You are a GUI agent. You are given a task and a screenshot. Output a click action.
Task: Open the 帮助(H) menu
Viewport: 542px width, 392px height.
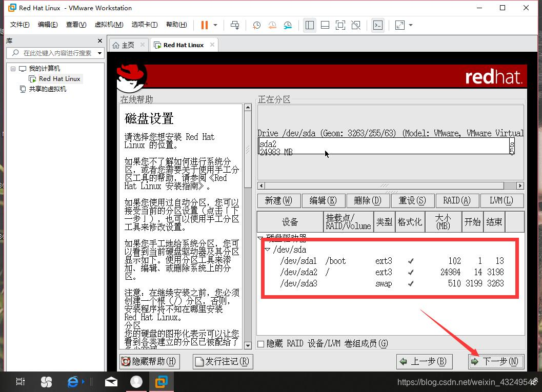click(176, 25)
